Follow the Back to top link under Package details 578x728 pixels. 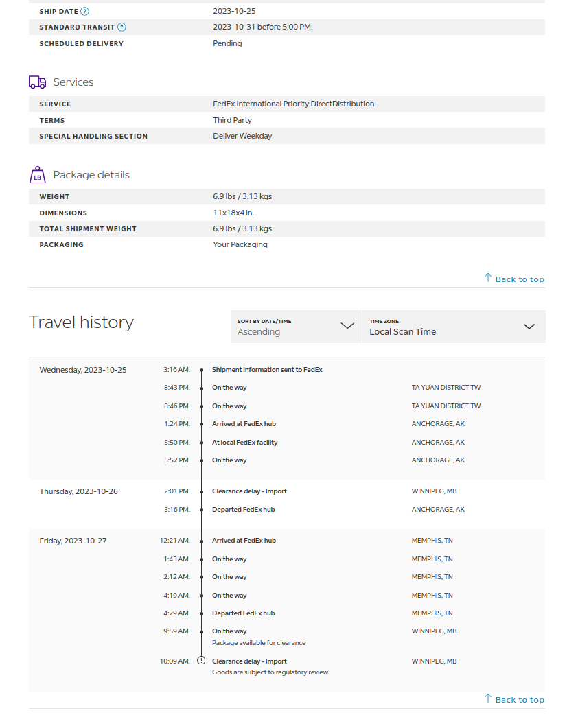tap(520, 279)
